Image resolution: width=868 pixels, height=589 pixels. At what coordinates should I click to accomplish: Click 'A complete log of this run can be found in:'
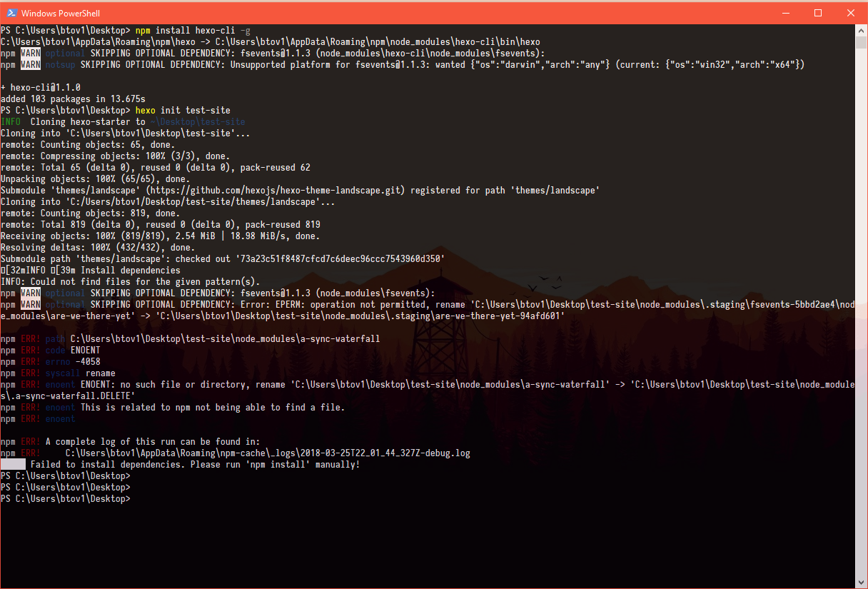(153, 442)
